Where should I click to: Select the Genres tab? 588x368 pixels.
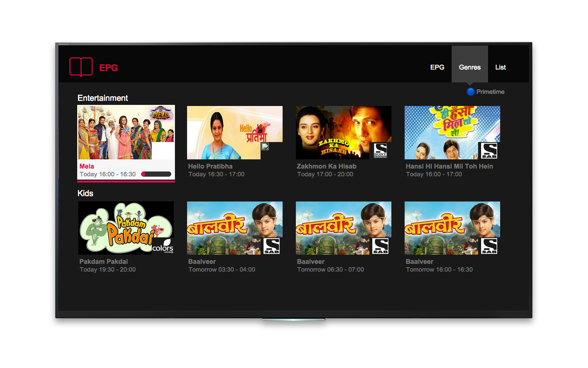tap(470, 64)
